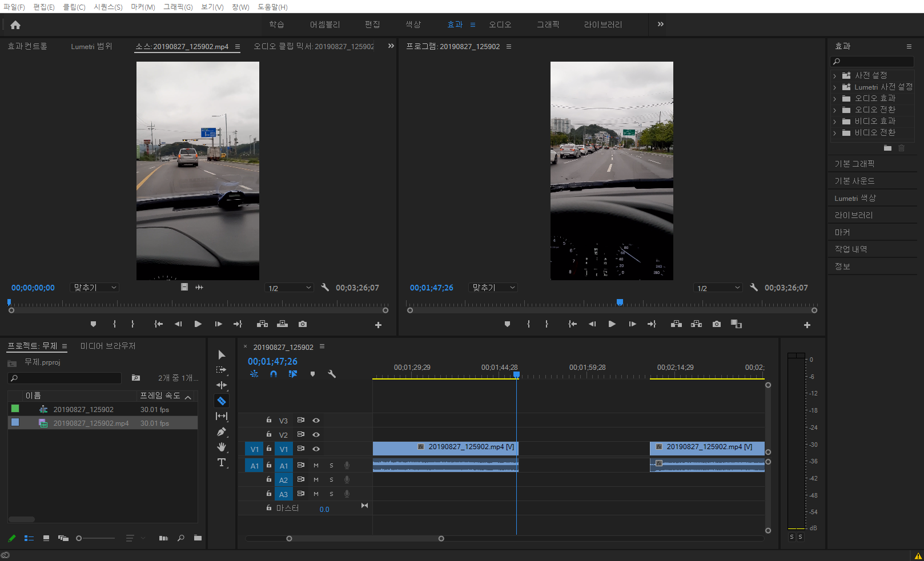Toggle V1 track output eye icon
Viewport: 924px width, 561px height.
click(316, 449)
